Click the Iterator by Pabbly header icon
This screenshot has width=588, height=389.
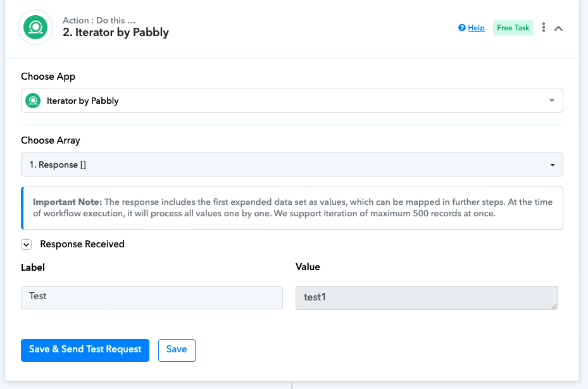click(x=35, y=27)
